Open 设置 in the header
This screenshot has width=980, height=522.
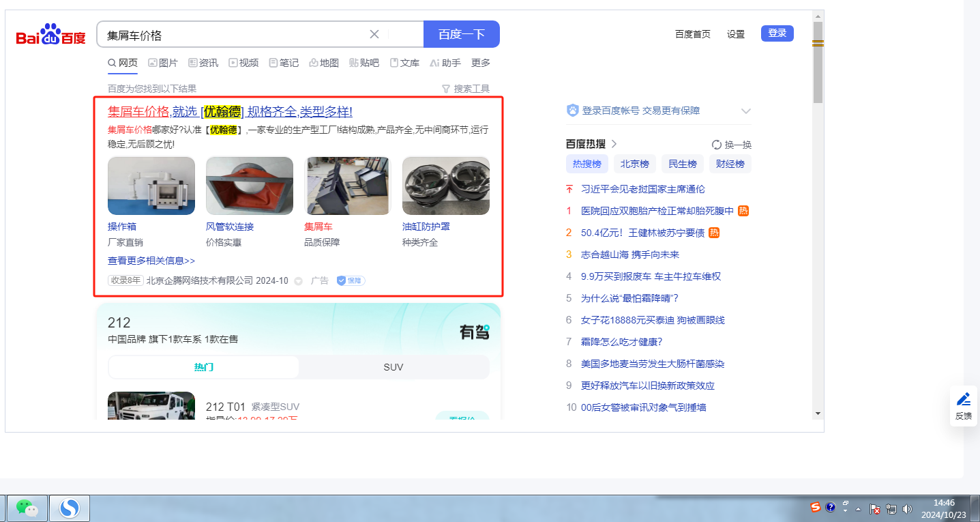pyautogui.click(x=736, y=34)
